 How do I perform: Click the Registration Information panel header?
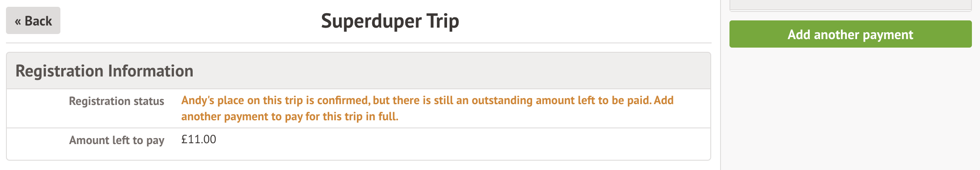pyautogui.click(x=358, y=71)
